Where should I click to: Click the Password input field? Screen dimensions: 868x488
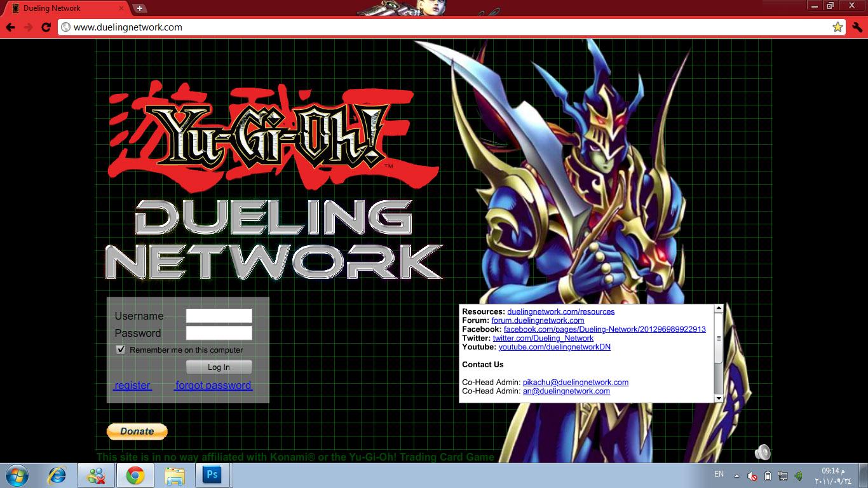[x=219, y=333]
